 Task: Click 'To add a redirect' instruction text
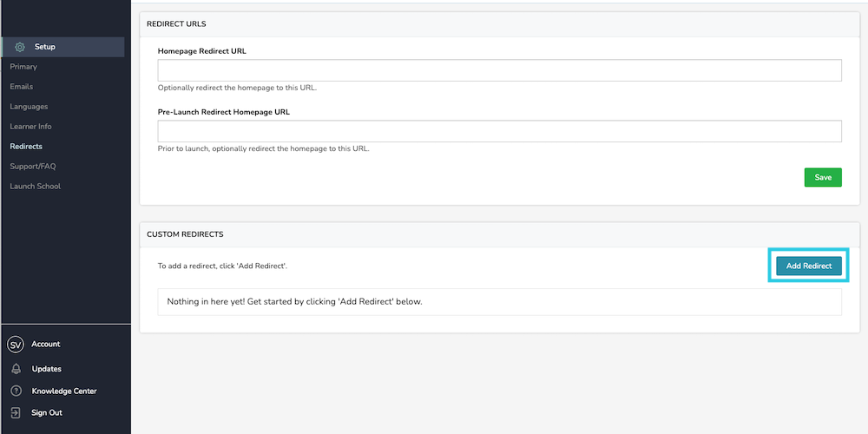pos(222,266)
